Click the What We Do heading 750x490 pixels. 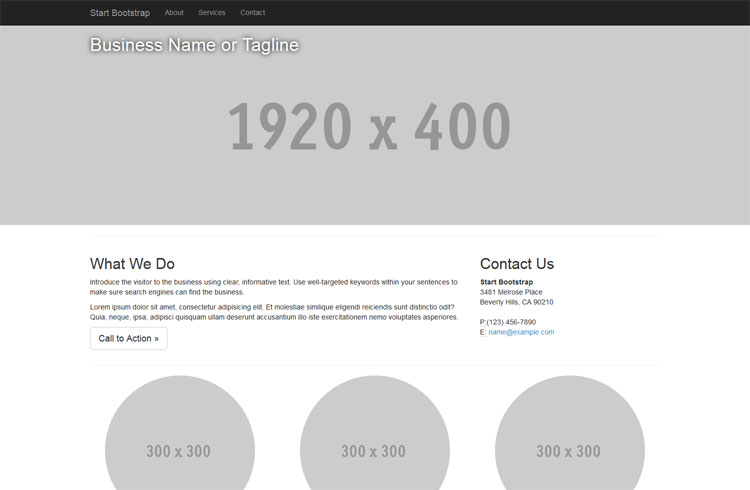[x=132, y=264]
